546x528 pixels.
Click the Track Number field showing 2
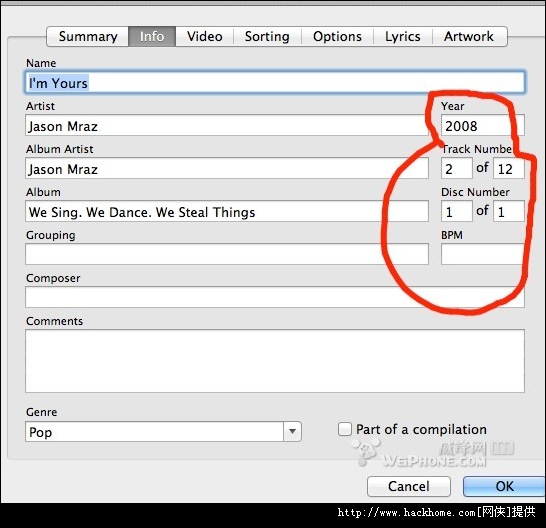457,168
